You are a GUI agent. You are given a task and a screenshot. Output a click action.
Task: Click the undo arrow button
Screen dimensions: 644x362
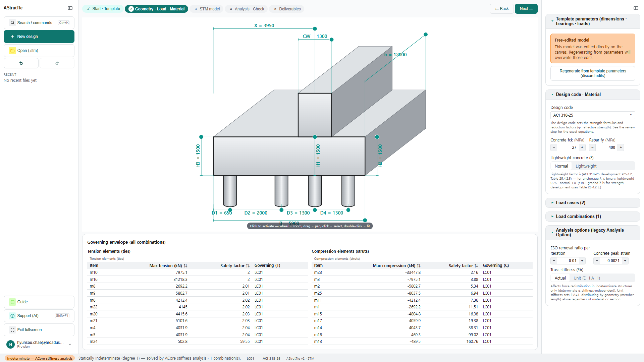coord(21,63)
